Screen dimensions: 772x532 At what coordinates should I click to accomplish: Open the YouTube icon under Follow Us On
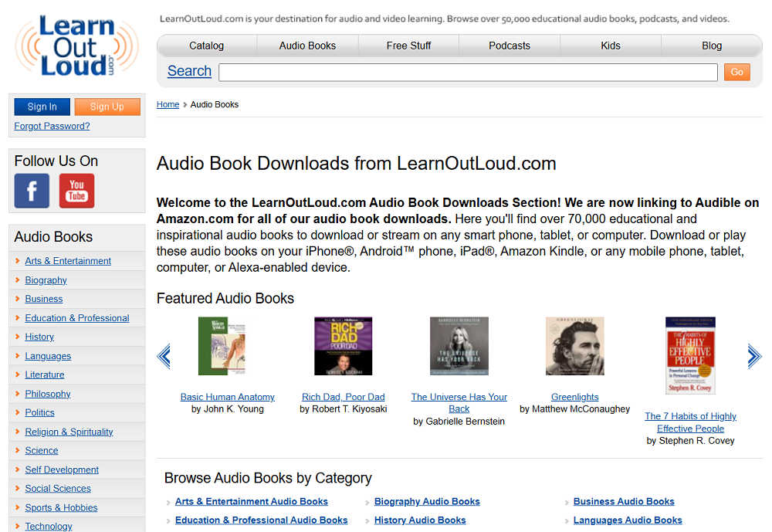tap(76, 191)
